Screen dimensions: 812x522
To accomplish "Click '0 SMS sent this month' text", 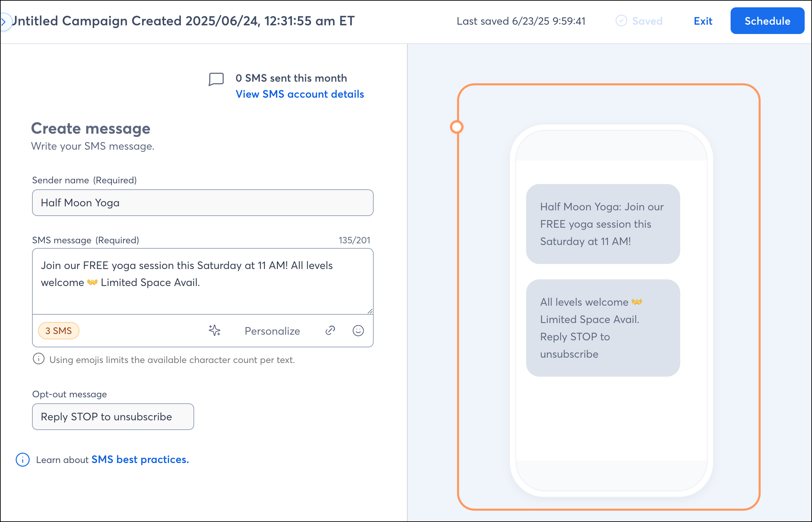I will (291, 78).
